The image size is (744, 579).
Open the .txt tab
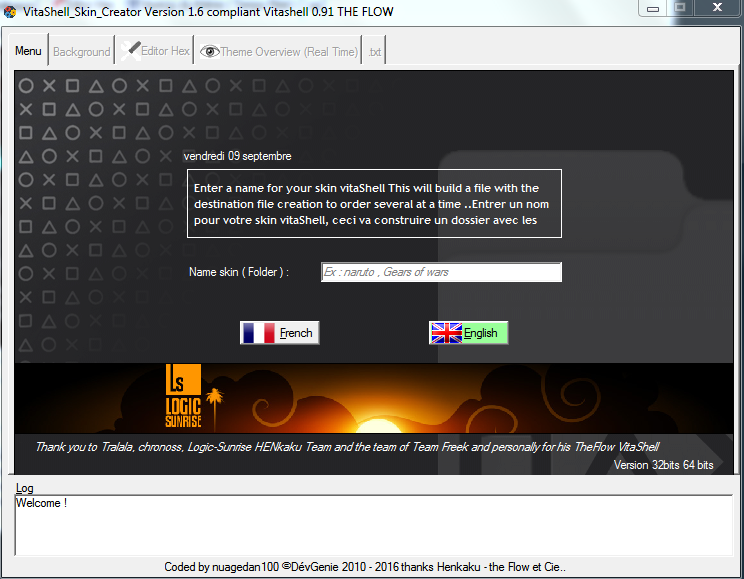373,52
